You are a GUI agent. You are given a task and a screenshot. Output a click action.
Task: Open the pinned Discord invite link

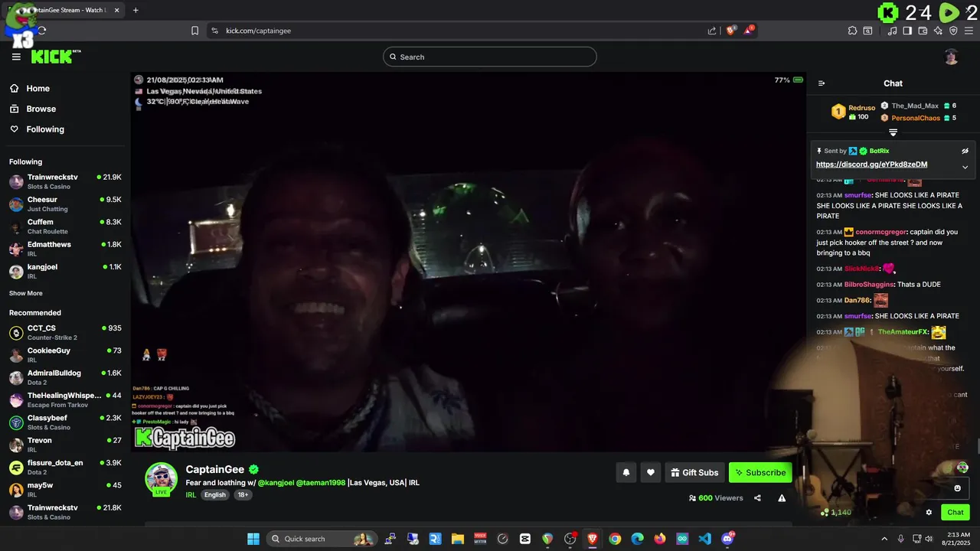click(x=871, y=165)
